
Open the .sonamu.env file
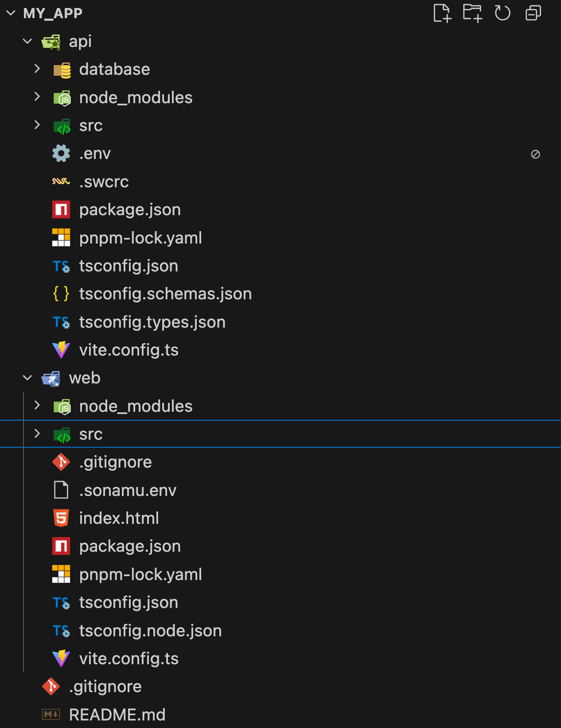click(128, 490)
